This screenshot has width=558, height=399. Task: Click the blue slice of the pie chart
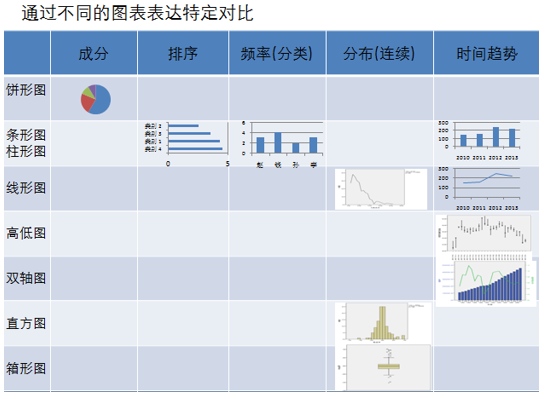pyautogui.click(x=103, y=101)
